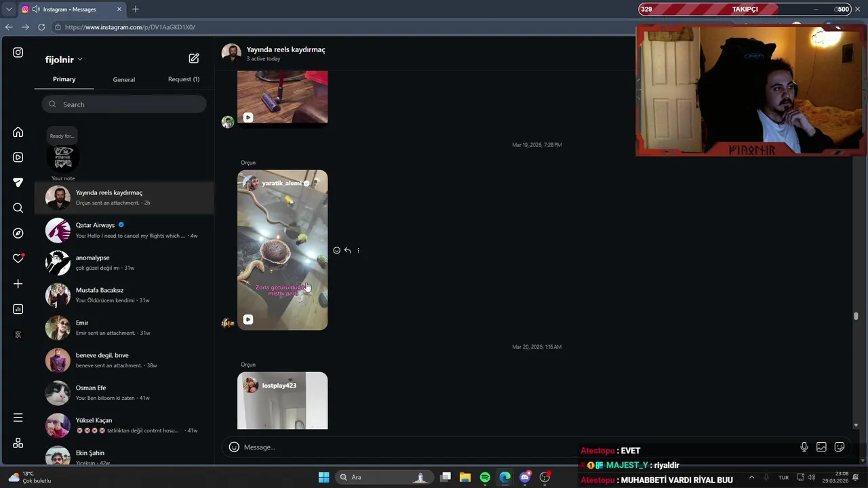Show hidden system tray icons

(x=751, y=477)
